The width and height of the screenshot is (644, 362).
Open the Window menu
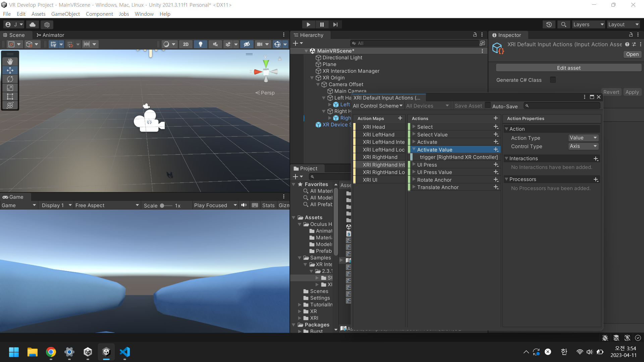click(x=144, y=14)
